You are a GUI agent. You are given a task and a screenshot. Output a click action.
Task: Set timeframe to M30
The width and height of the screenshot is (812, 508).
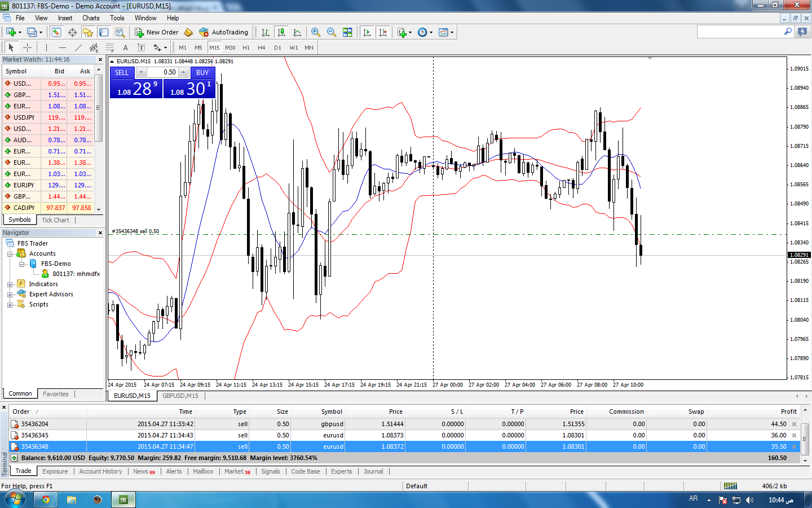(230, 47)
